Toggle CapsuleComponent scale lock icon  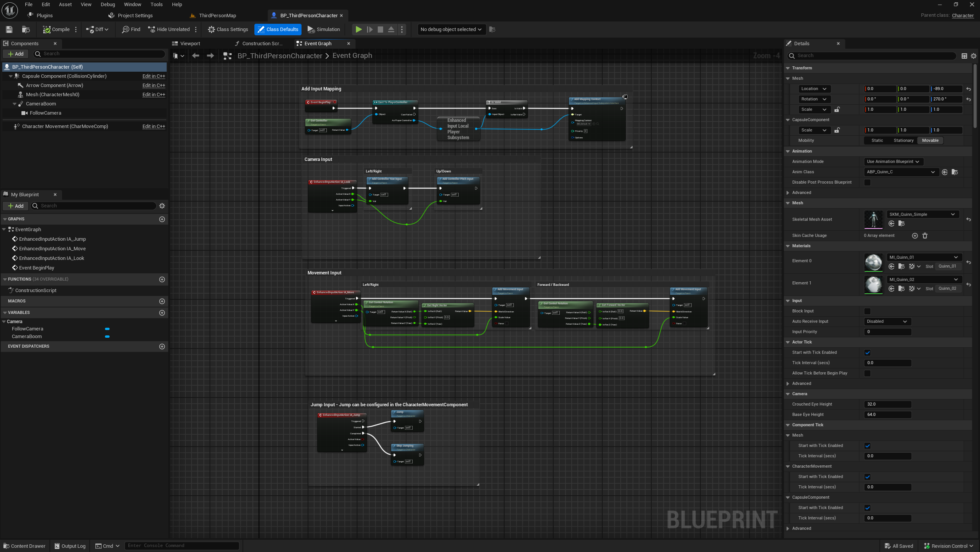[837, 130]
